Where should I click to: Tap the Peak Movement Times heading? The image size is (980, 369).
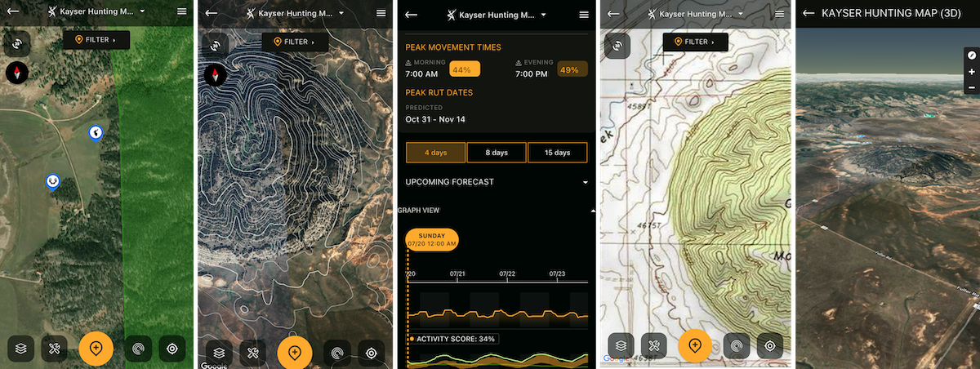(x=453, y=47)
